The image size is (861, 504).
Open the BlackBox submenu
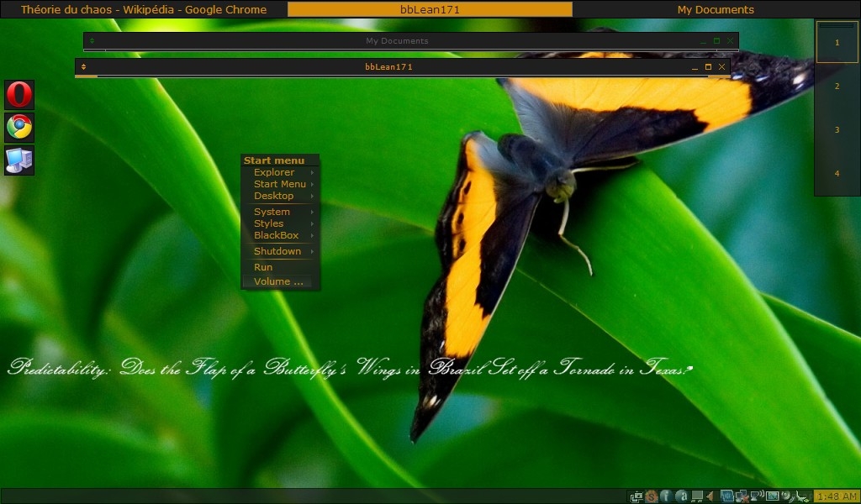pyautogui.click(x=280, y=235)
